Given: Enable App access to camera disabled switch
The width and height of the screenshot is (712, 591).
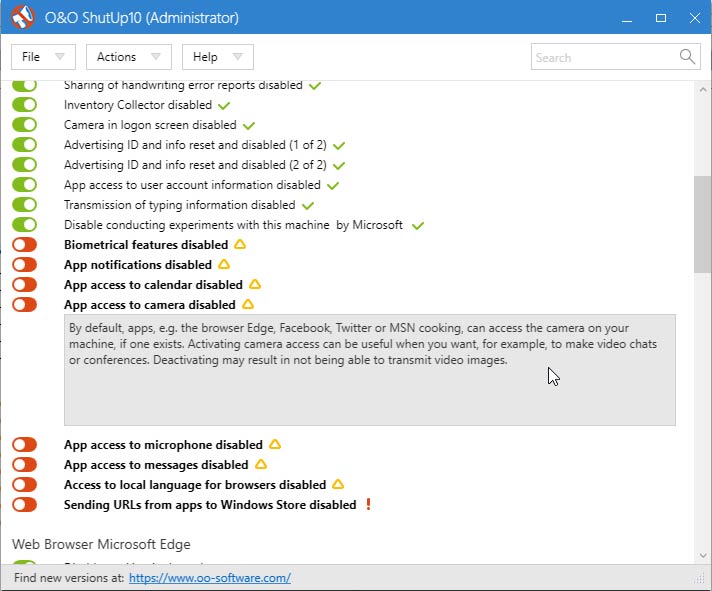Looking at the screenshot, I should point(25,305).
